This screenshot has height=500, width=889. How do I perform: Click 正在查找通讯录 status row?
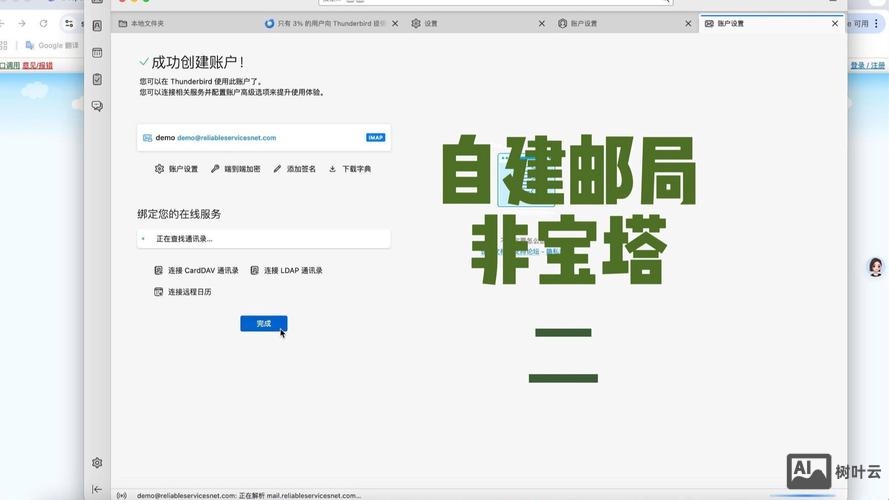(264, 239)
